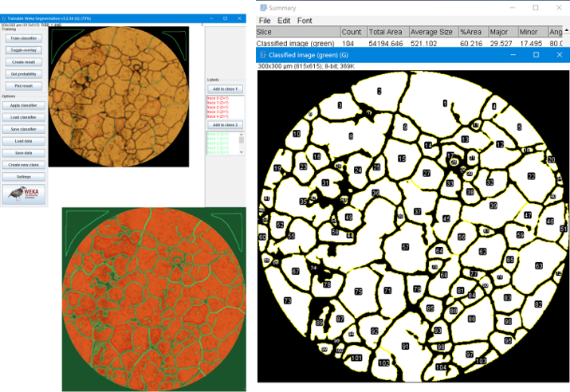Open Font menu in Summary window
Viewport: 570px width, 392px height.
coord(305,21)
